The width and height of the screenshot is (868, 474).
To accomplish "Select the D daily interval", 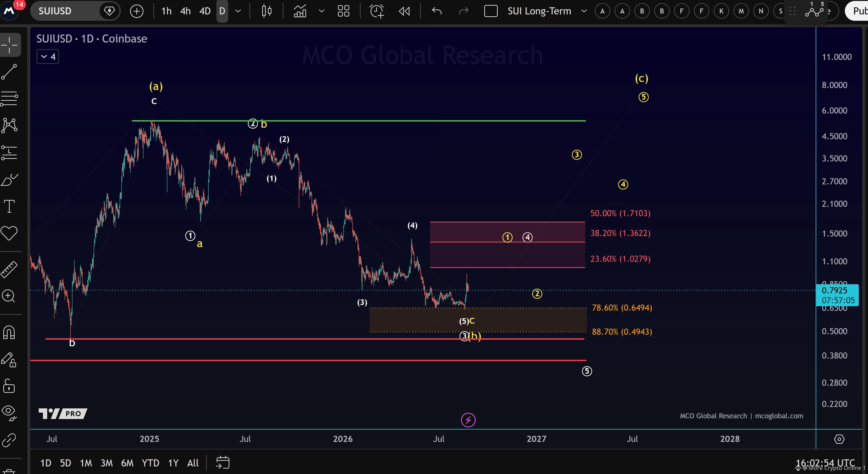I will 222,11.
